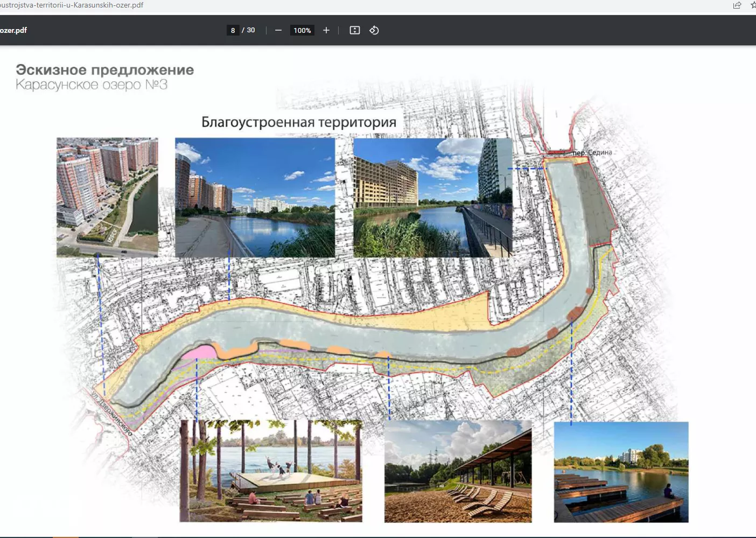Click the "Благоустроенная территория" heading
Screen dimensions: 756x538
point(299,122)
